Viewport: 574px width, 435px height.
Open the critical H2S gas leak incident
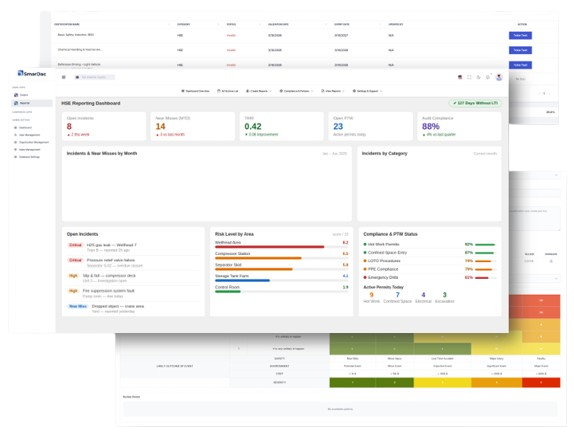(133, 248)
